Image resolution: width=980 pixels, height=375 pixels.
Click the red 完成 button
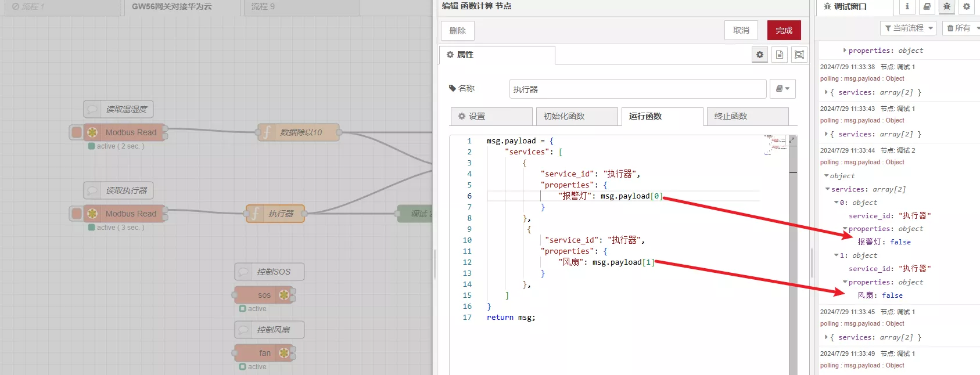pyautogui.click(x=784, y=30)
